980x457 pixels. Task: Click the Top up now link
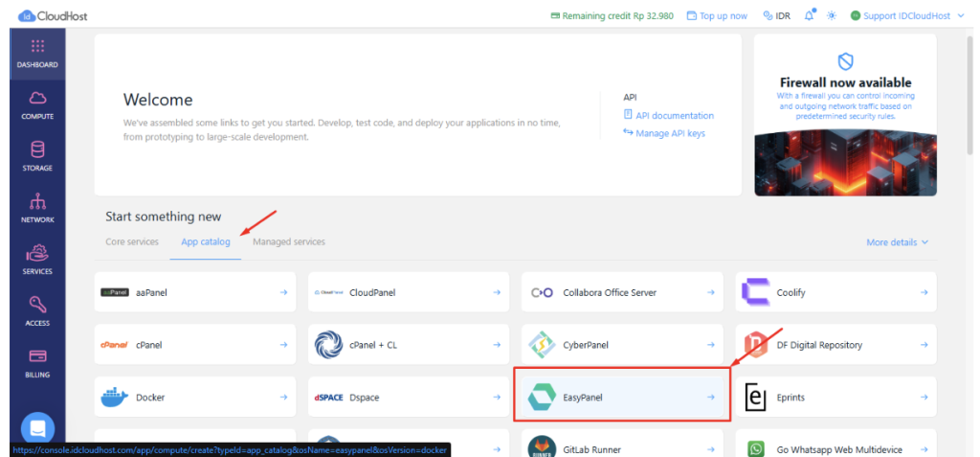[717, 15]
